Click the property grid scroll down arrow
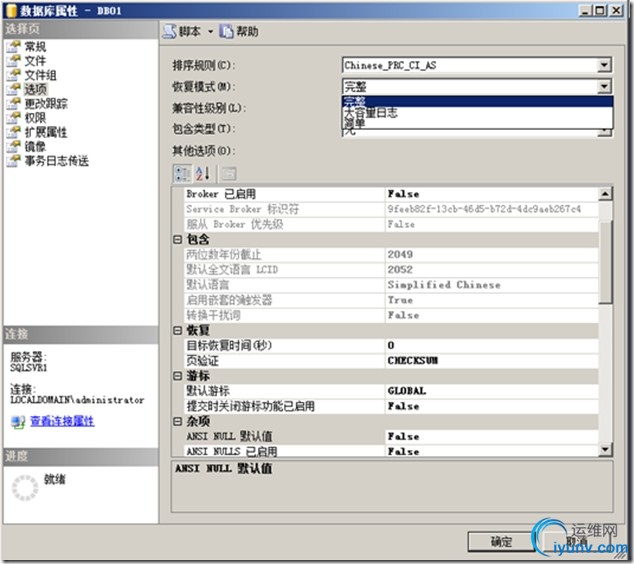This screenshot has width=634, height=564. pos(605,450)
